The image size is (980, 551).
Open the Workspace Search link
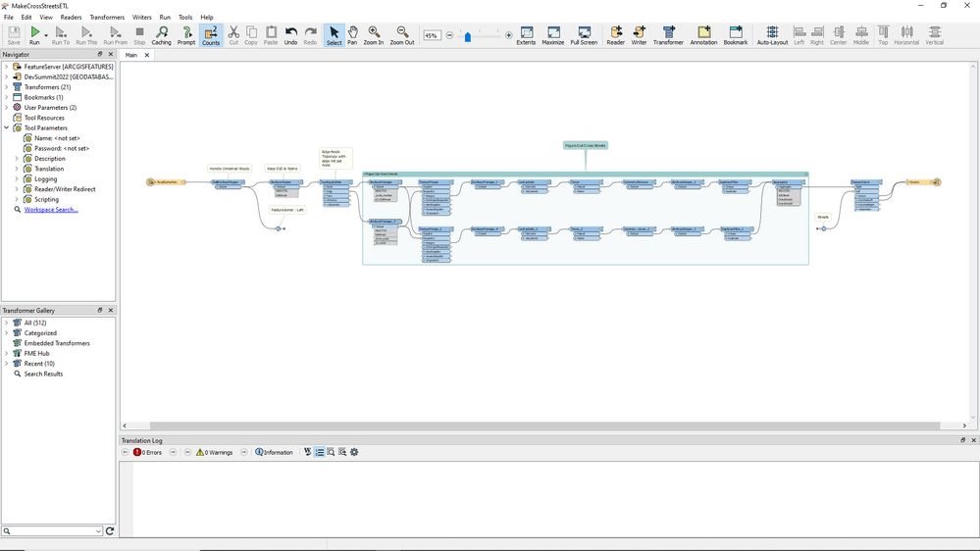(51, 209)
